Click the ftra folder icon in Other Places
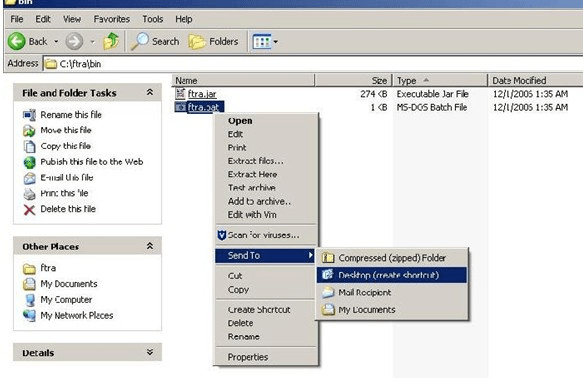 29,268
